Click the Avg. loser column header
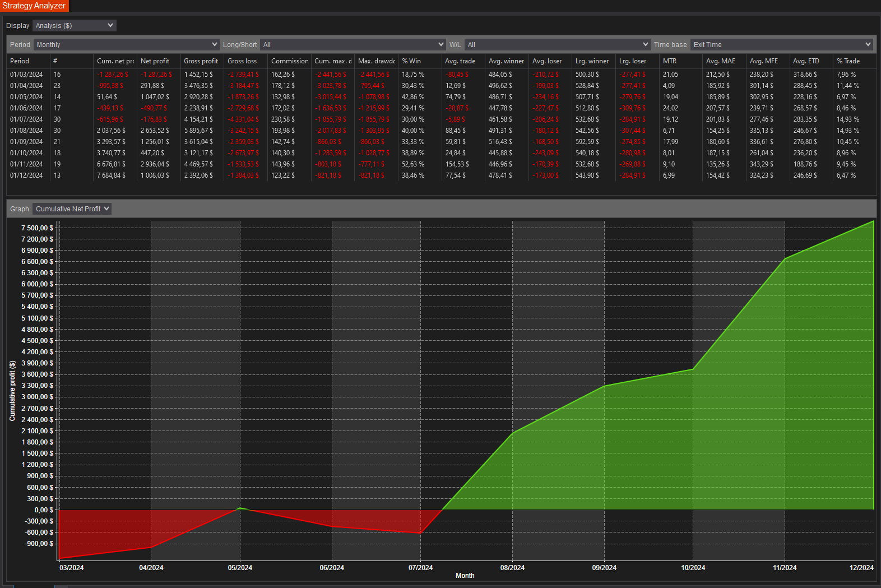This screenshot has width=881, height=588. coord(550,61)
